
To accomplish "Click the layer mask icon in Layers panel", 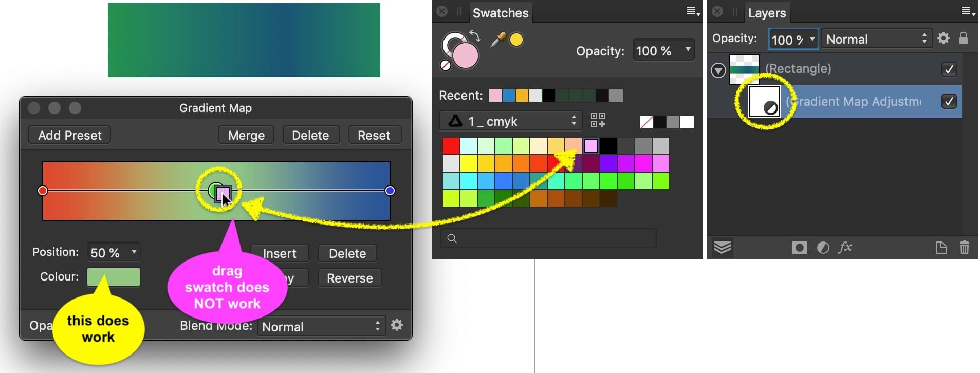I will [799, 247].
